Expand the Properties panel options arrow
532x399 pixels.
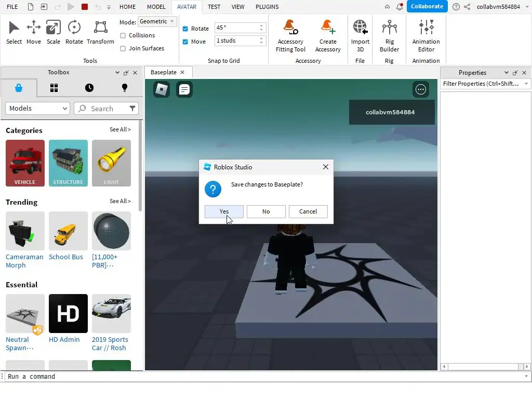coord(506,73)
